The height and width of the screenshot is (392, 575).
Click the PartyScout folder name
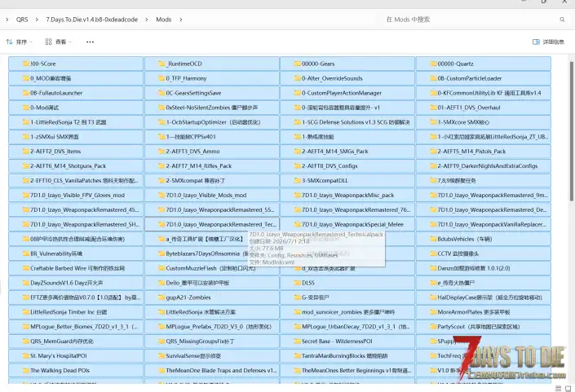coord(479,327)
